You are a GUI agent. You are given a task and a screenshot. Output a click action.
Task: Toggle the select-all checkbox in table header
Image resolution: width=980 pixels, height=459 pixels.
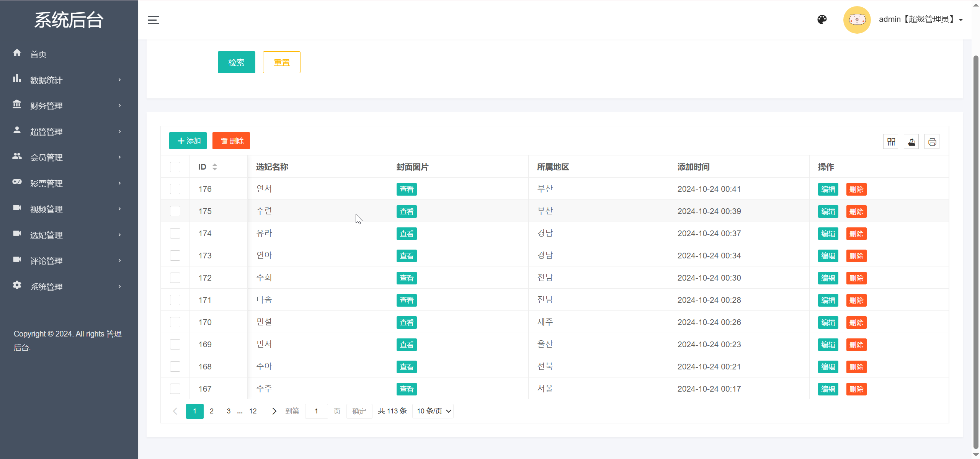click(x=175, y=167)
